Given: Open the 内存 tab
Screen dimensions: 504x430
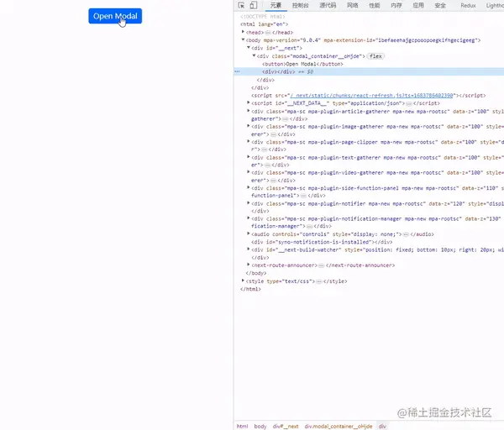Looking at the screenshot, I should [396, 6].
